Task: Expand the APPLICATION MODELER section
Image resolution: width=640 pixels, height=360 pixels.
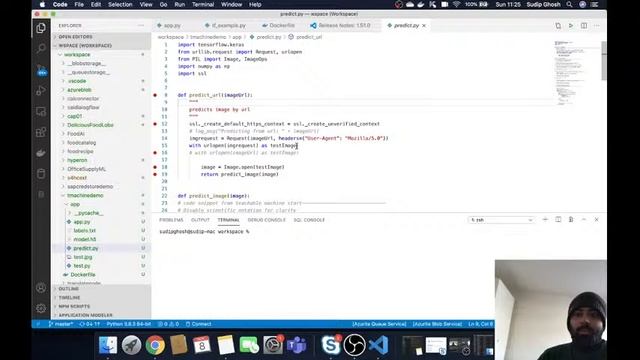Action: (x=101, y=315)
